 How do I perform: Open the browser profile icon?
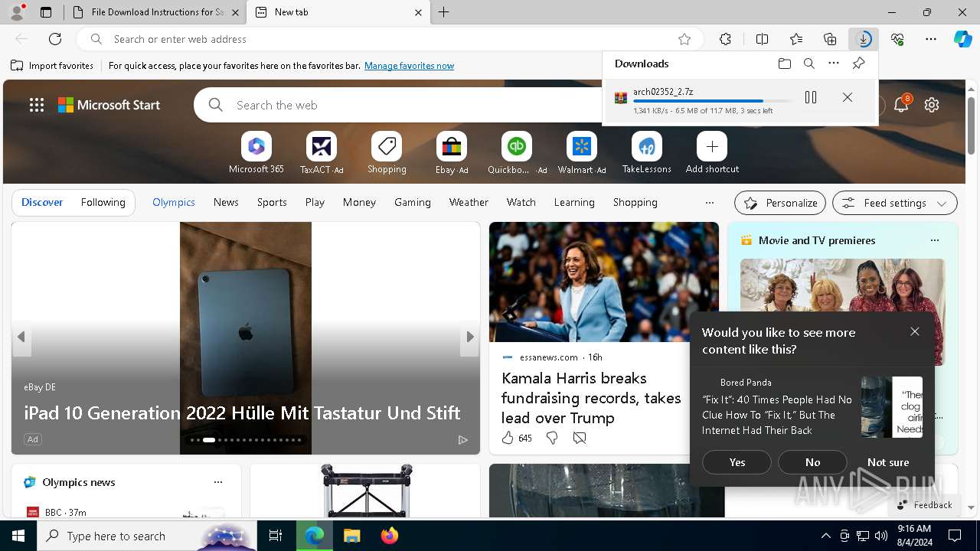(17, 12)
